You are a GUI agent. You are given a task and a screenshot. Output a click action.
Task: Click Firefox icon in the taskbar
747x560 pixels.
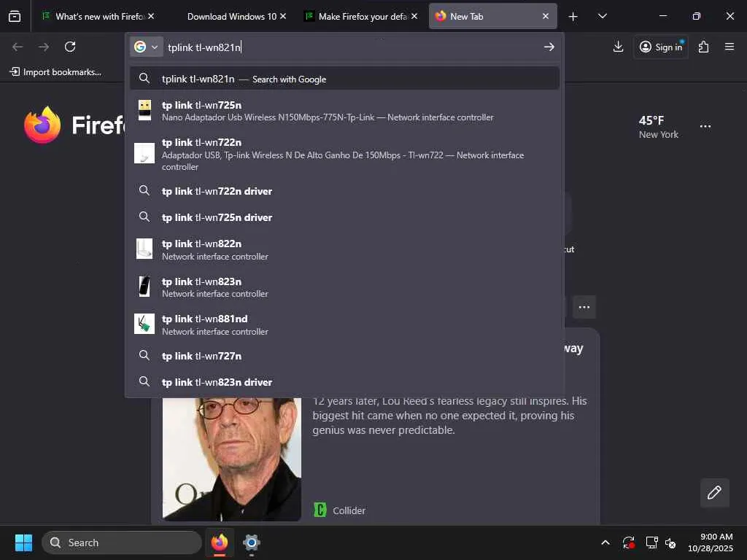220,542
